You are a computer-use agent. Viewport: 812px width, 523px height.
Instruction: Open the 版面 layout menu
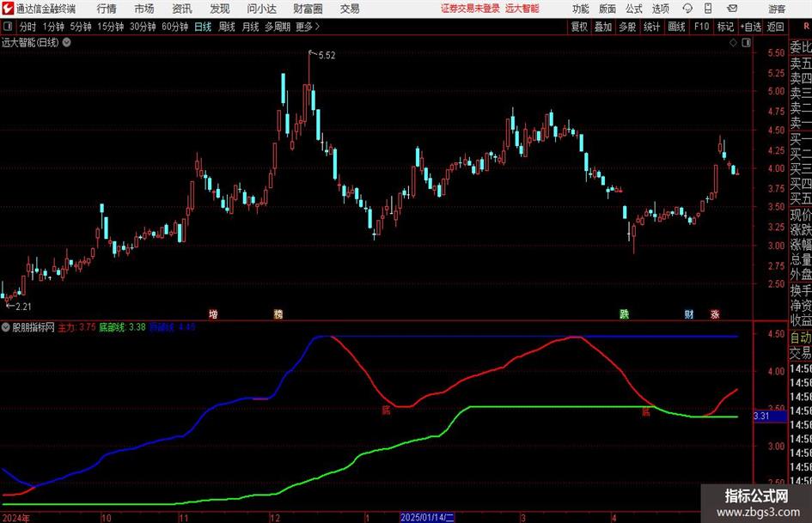607,9
